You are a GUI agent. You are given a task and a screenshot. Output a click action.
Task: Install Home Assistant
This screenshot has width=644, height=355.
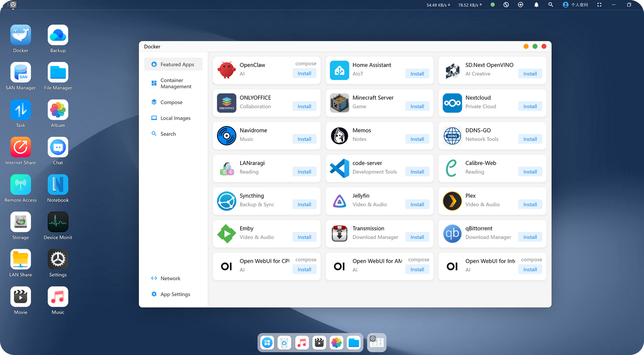pyautogui.click(x=417, y=74)
